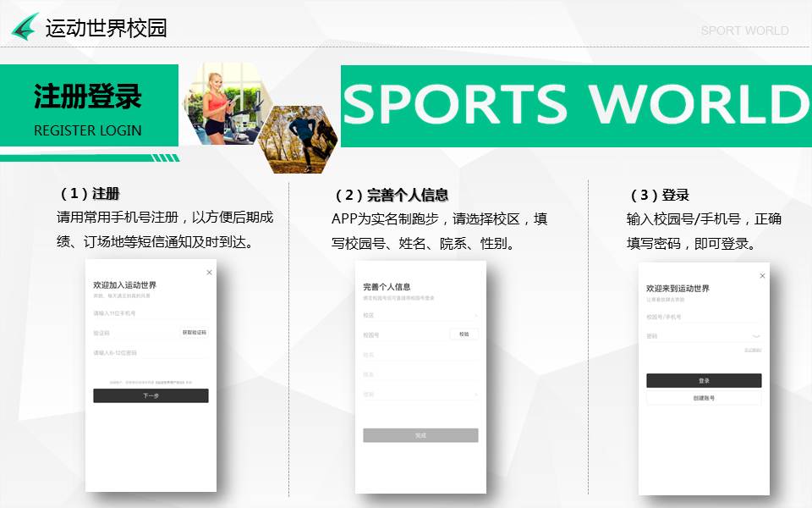
Task: Click the 11-digit phone number field
Action: point(144,313)
